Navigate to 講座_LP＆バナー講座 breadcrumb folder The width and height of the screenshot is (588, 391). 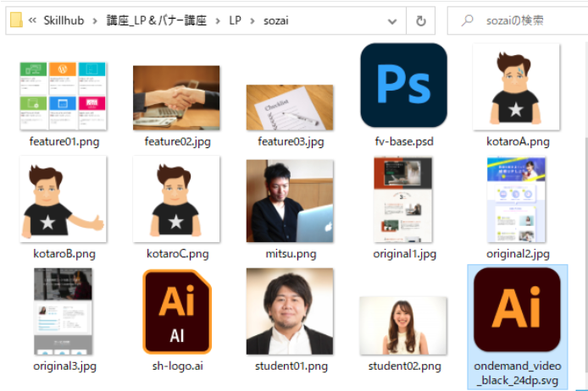[x=157, y=20]
